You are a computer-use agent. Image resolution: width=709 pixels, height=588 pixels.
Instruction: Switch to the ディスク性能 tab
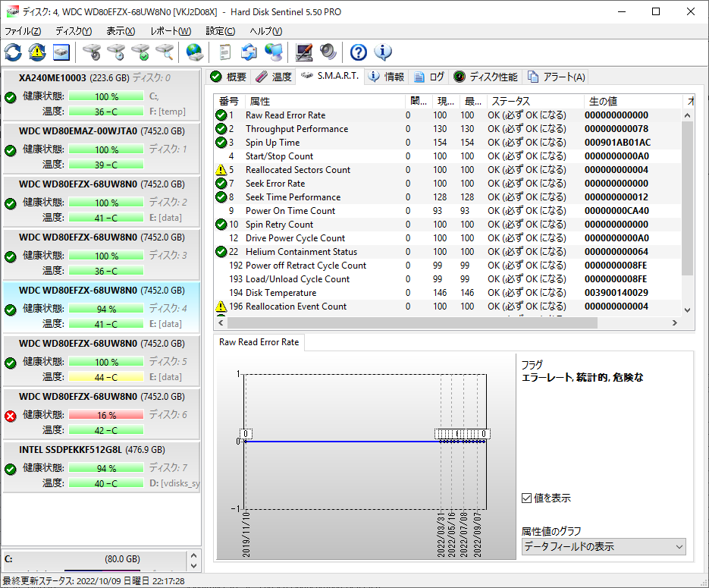click(486, 77)
